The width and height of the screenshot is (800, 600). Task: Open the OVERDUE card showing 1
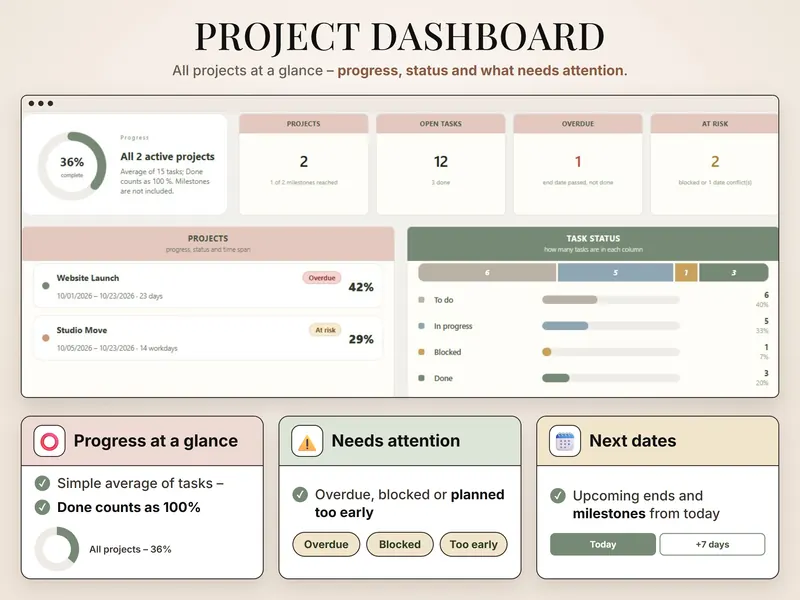click(x=578, y=164)
